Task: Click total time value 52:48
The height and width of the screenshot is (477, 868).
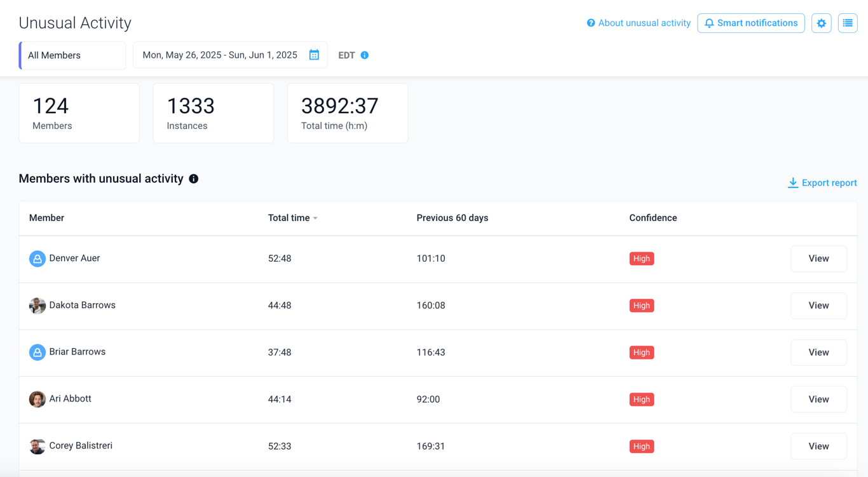Action: click(x=280, y=259)
